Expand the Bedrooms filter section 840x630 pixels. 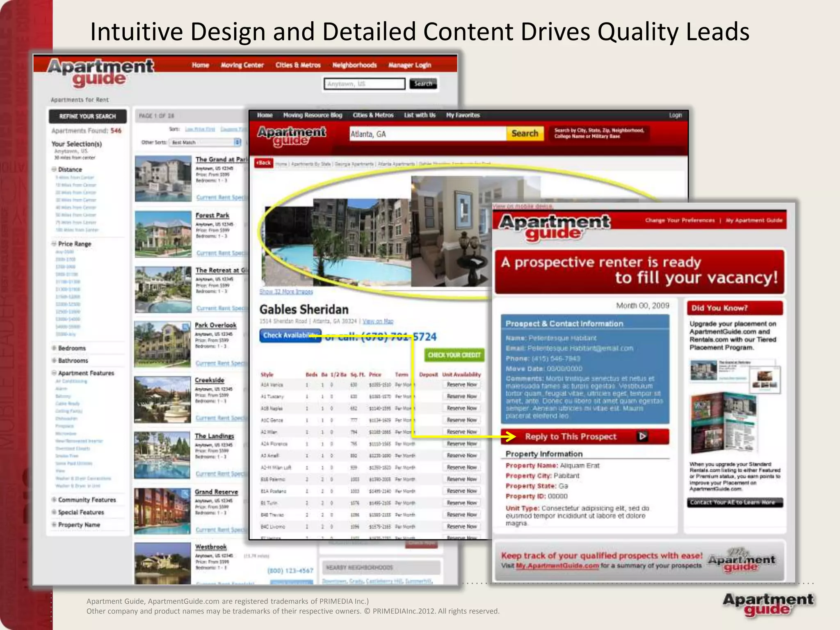tap(54, 348)
